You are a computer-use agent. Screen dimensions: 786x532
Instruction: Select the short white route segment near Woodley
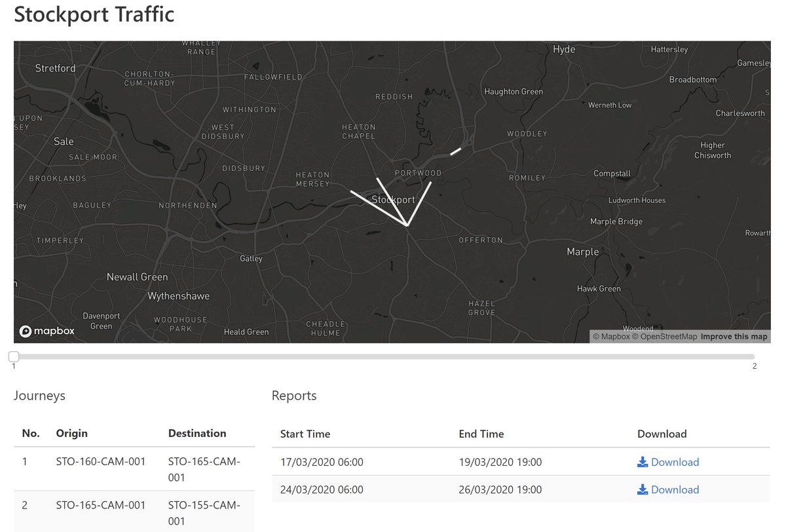coord(456,152)
